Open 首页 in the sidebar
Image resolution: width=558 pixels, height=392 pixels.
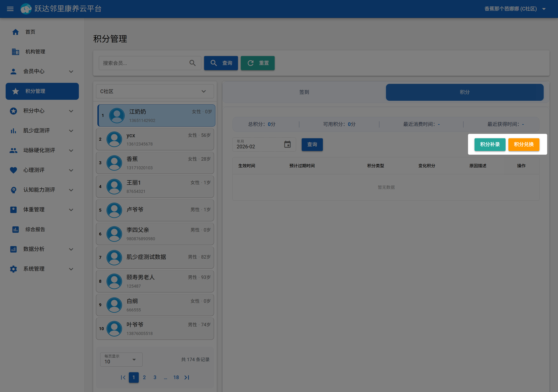click(x=42, y=32)
